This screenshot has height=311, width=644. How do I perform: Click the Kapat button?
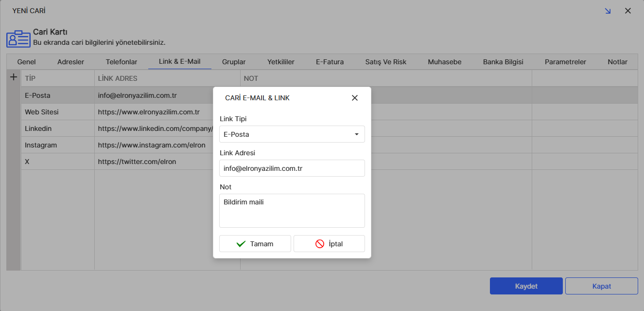pyautogui.click(x=601, y=286)
